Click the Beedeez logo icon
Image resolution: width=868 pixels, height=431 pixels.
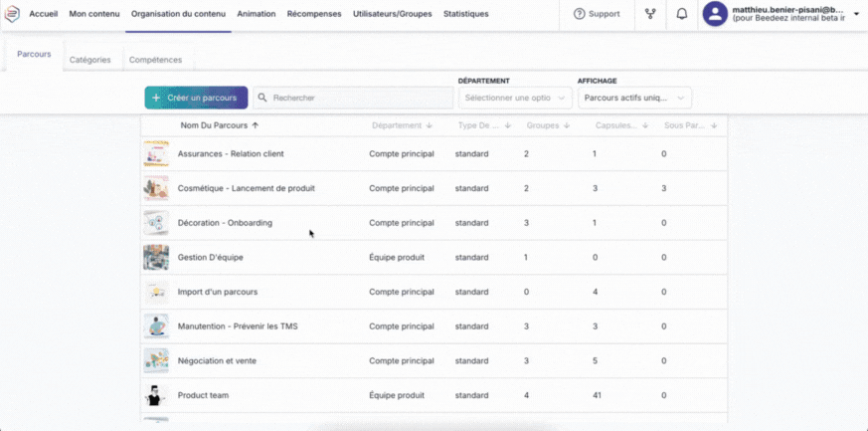pyautogui.click(x=13, y=14)
